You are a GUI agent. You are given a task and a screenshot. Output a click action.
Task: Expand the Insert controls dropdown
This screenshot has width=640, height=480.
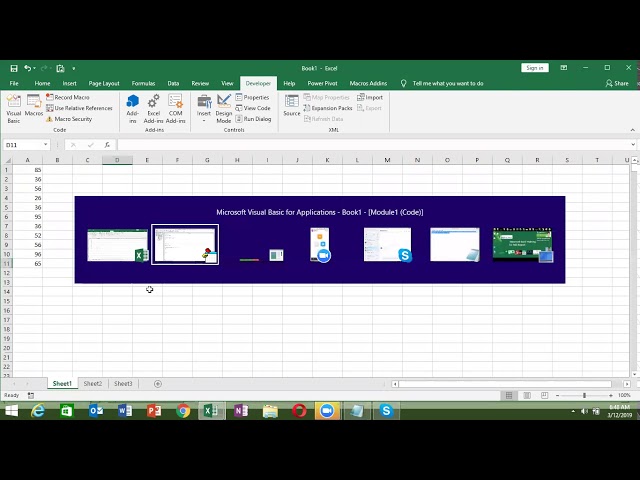tap(204, 109)
